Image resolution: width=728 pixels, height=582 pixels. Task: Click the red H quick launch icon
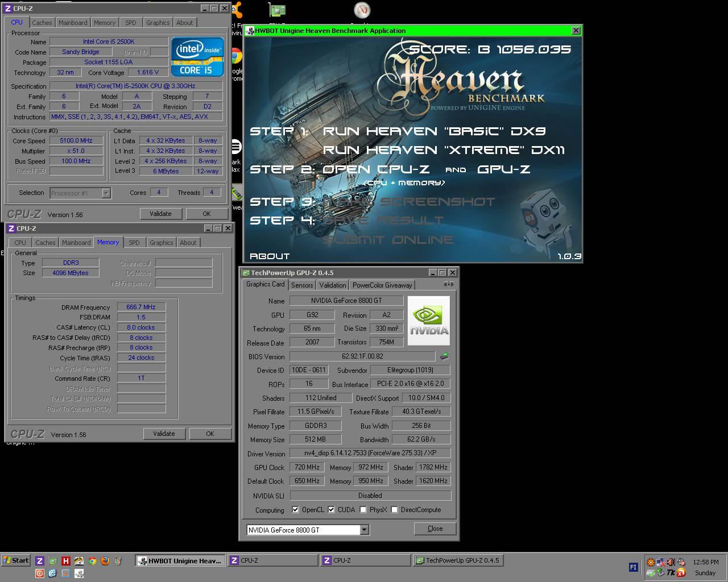coord(65,560)
